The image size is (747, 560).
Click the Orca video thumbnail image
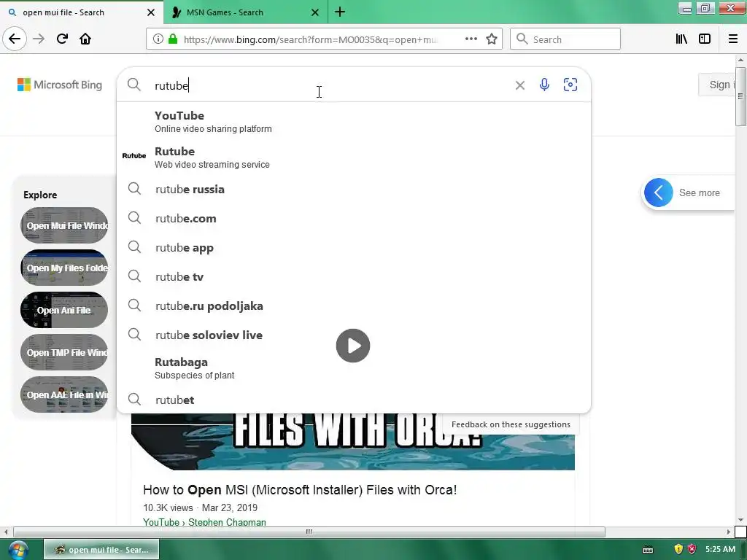(x=353, y=441)
